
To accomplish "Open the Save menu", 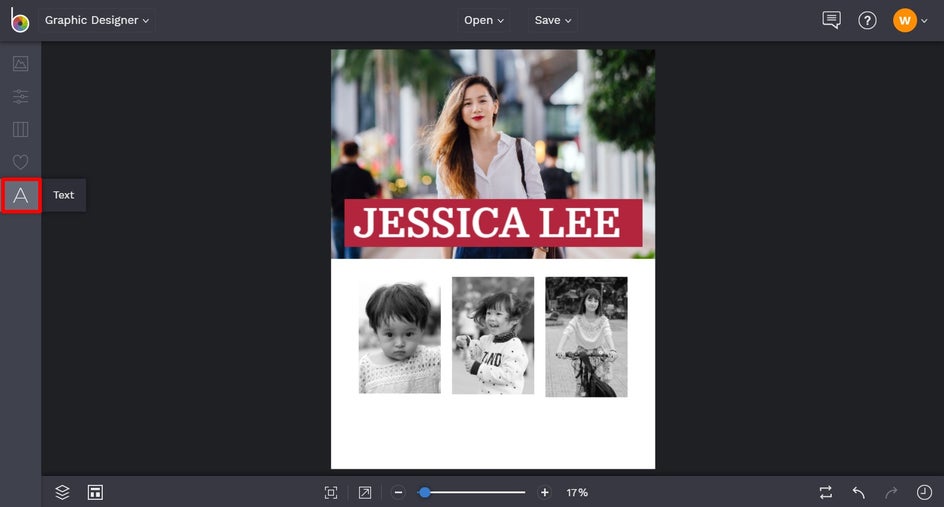I will click(553, 20).
